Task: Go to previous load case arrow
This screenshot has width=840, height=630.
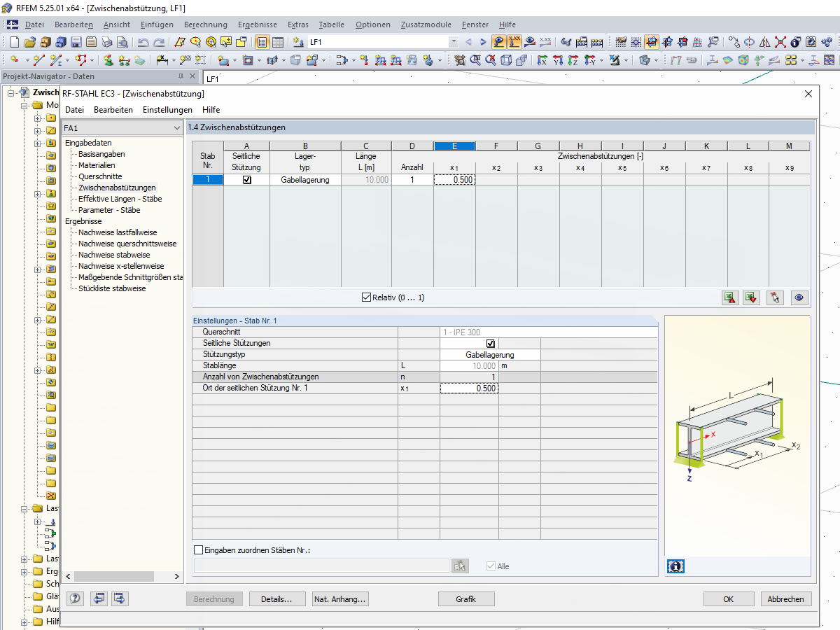Action: [468, 42]
